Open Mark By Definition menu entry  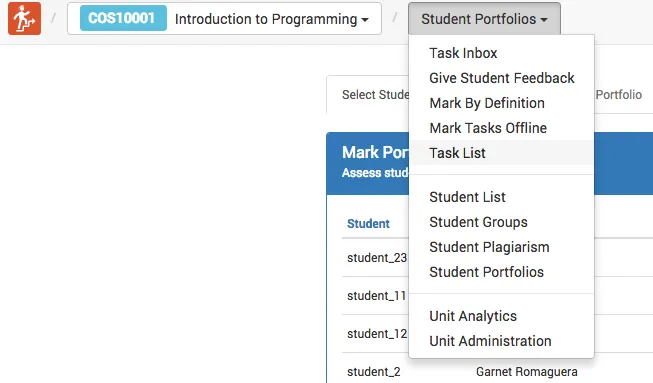tap(501, 103)
